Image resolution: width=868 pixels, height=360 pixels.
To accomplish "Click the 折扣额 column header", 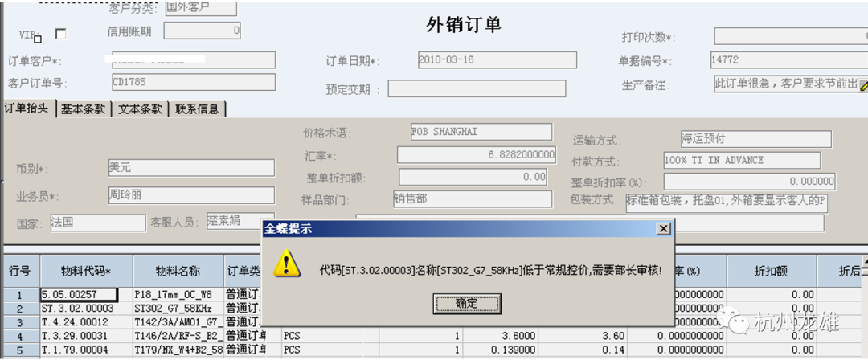I will tap(772, 272).
